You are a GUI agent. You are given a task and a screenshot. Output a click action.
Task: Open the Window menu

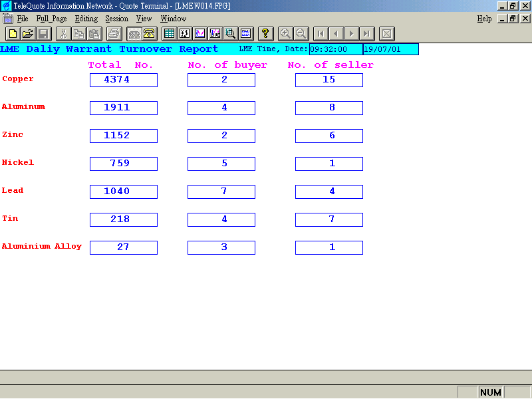pyautogui.click(x=173, y=19)
